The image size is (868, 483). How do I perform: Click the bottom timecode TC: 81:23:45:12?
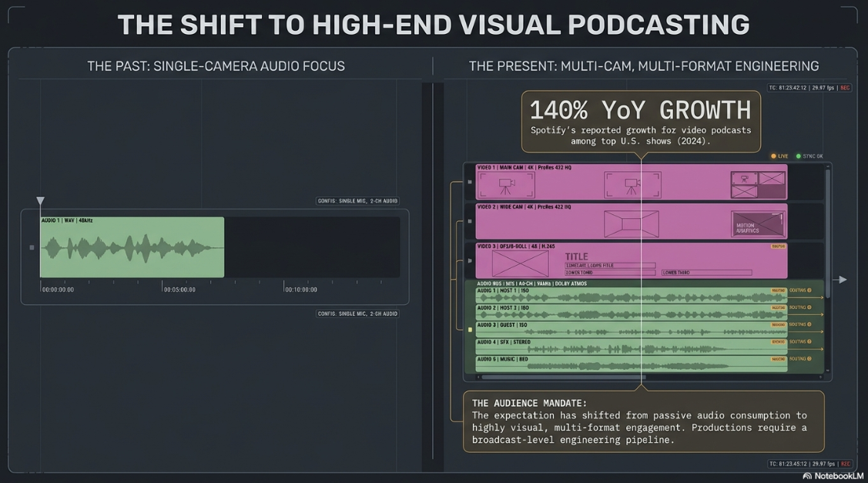[789, 464]
